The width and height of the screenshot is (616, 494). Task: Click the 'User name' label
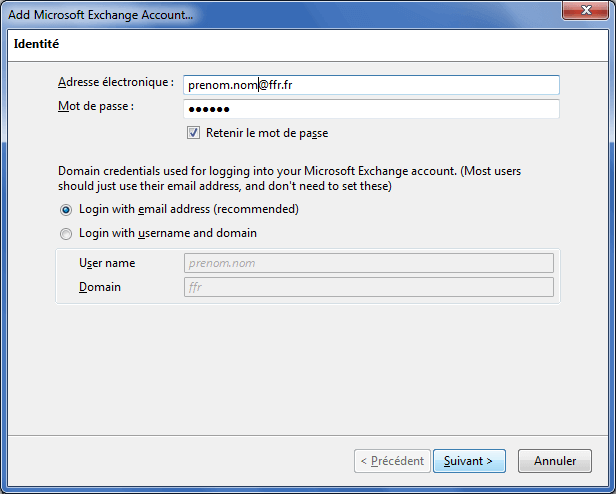click(x=107, y=263)
